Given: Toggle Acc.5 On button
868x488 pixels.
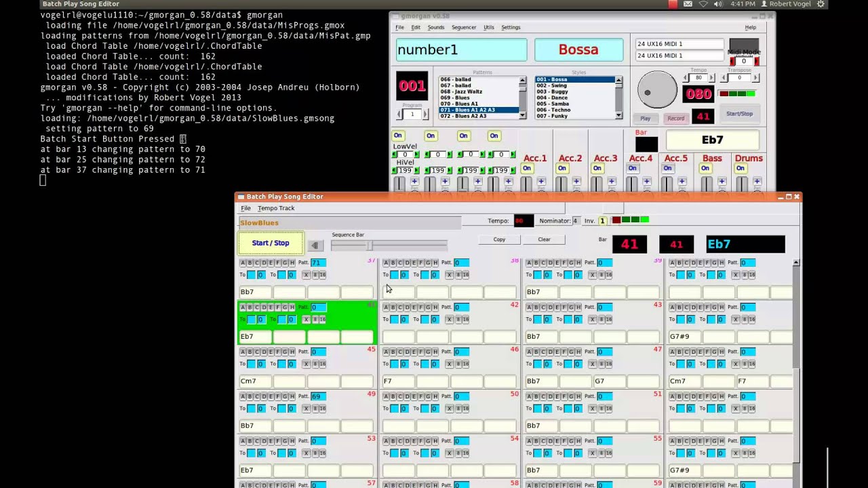Looking at the screenshot, I should (x=668, y=168).
